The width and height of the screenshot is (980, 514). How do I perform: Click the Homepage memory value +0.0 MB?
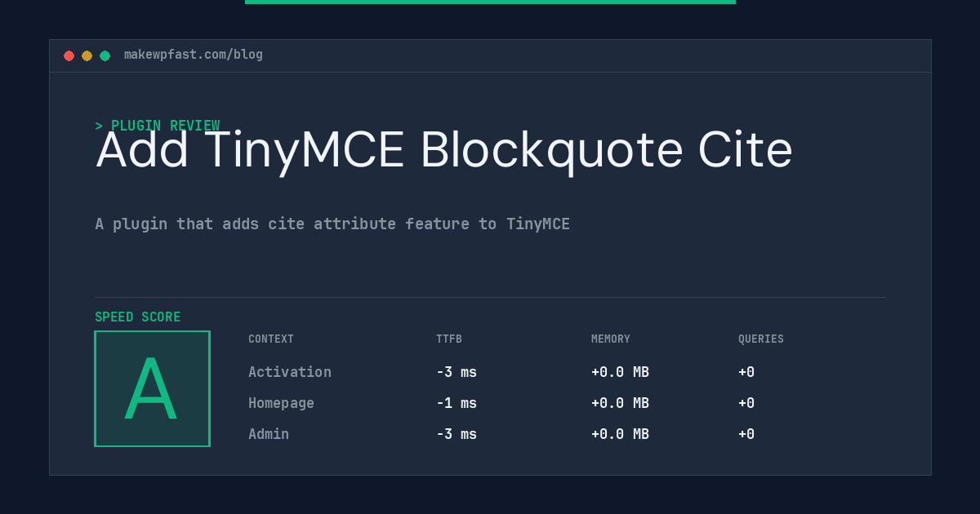620,403
